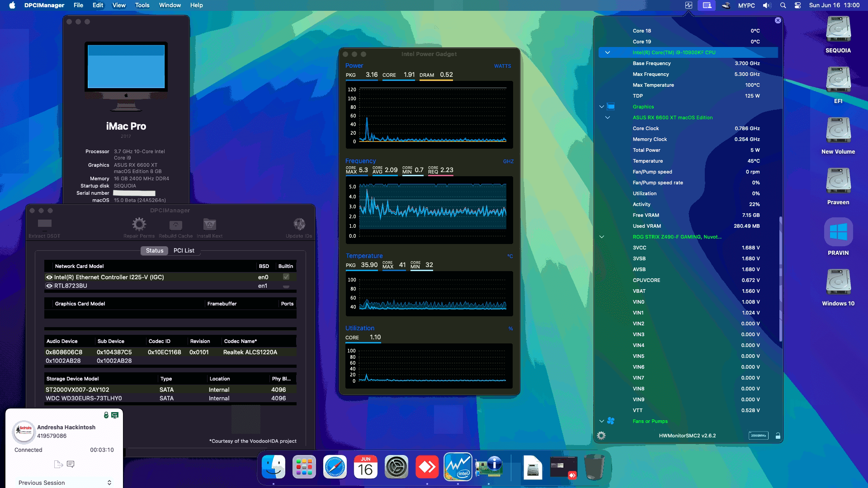Viewport: 868px width, 488px height.
Task: Collapse the ROG STRIX Z490-F GAMING group
Action: point(602,237)
